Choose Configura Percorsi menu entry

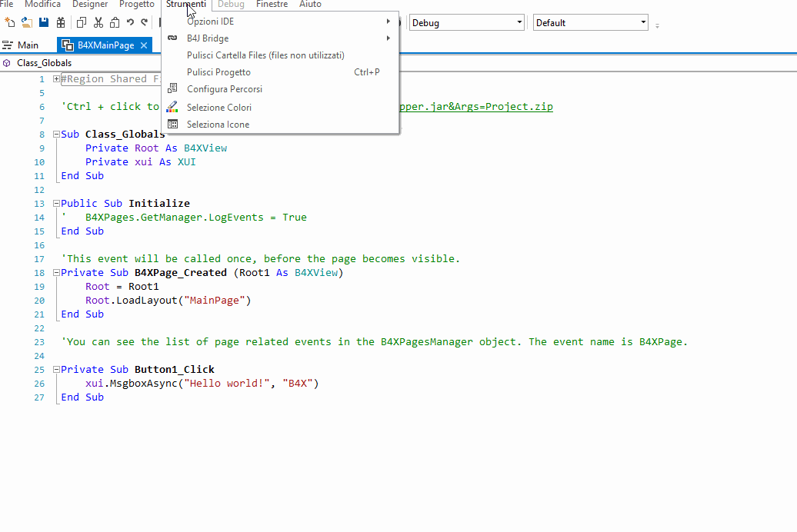[x=280, y=88]
